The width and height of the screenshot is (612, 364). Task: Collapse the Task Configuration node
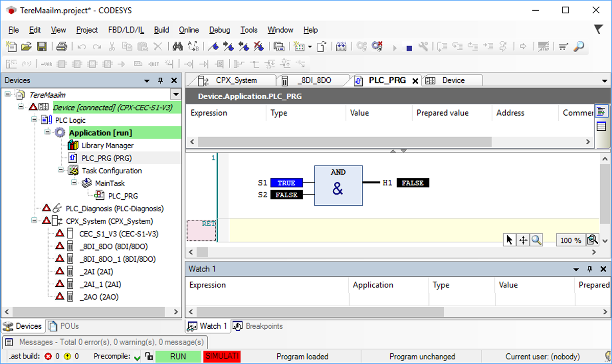pos(61,170)
